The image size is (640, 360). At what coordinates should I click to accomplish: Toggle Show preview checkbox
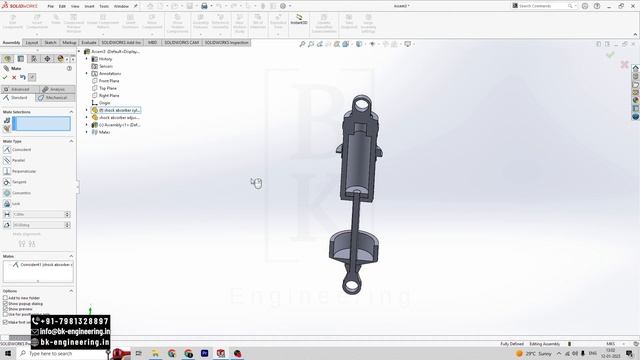click(5, 309)
